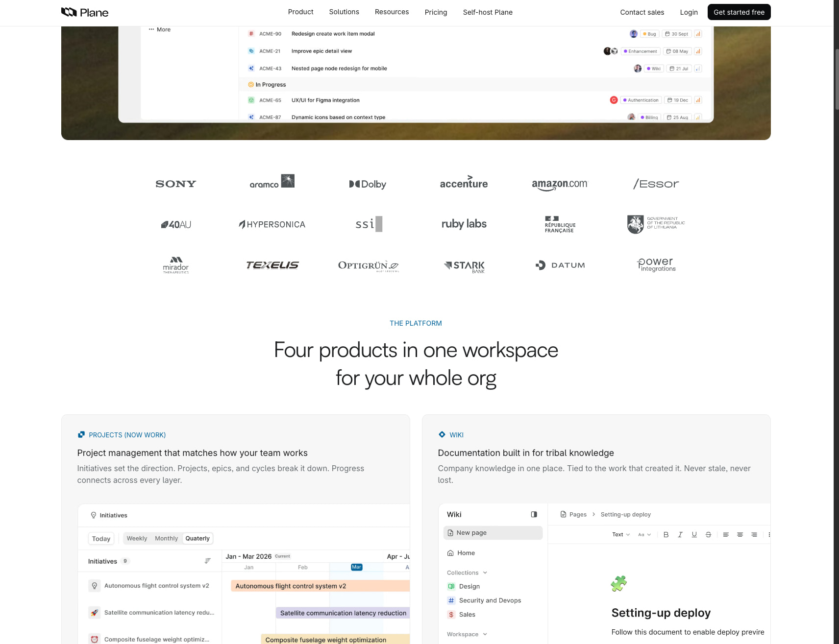Click the New page button in Wiki
The height and width of the screenshot is (644, 839).
(493, 533)
